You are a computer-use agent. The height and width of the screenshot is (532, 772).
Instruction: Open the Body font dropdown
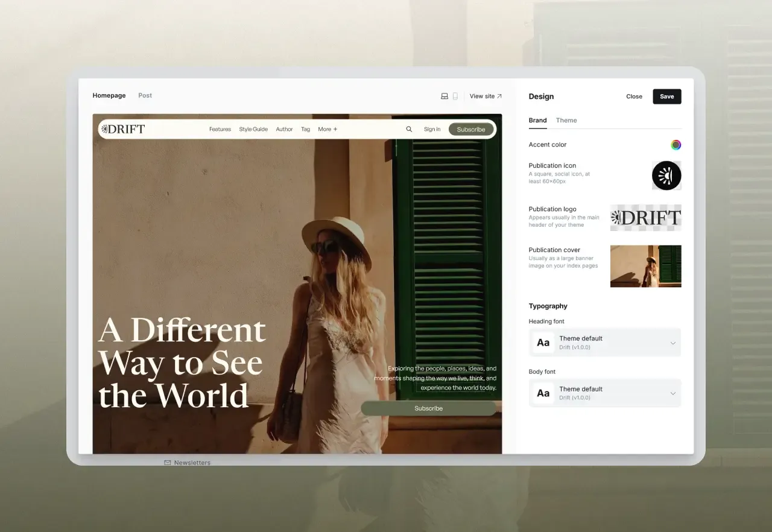click(605, 393)
